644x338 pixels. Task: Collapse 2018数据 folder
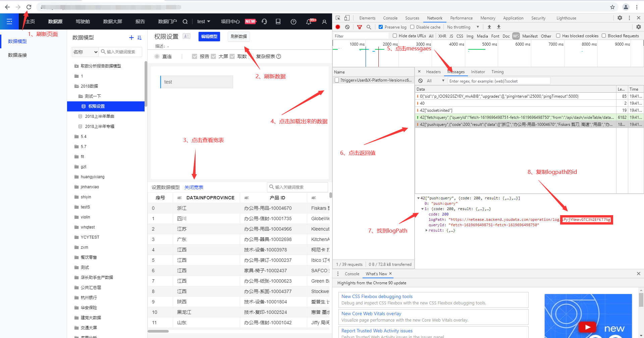tap(86, 86)
